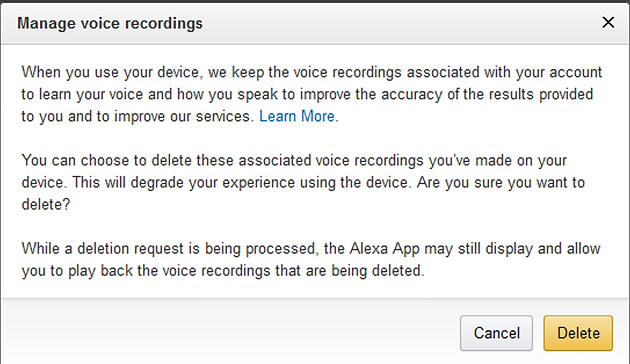The image size is (630, 364).
Task: Confirm with the yellow Delete button
Action: (x=578, y=333)
